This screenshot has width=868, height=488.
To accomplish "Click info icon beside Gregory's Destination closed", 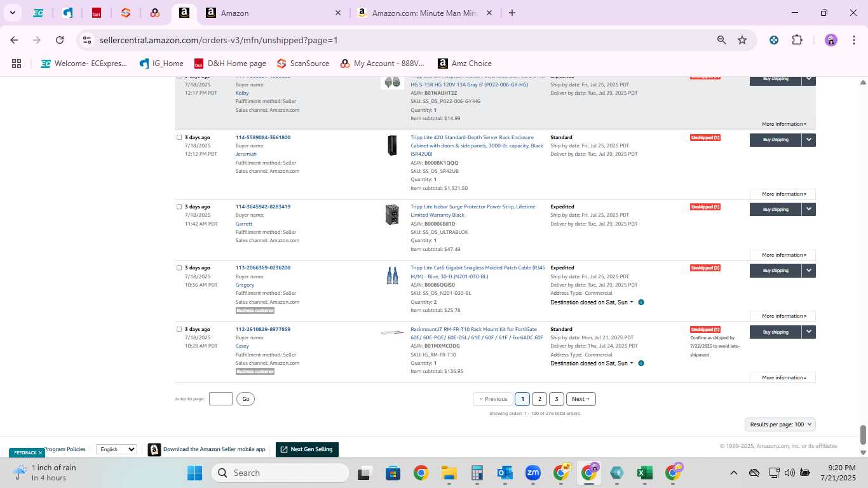I will (641, 302).
